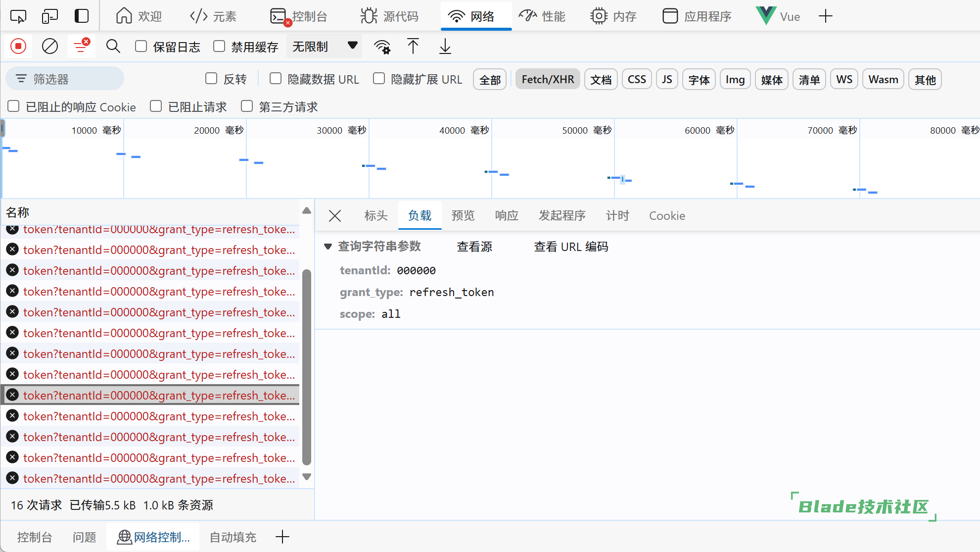Viewport: 980px width, 552px height.
Task: Click the record network log button
Action: click(18, 47)
